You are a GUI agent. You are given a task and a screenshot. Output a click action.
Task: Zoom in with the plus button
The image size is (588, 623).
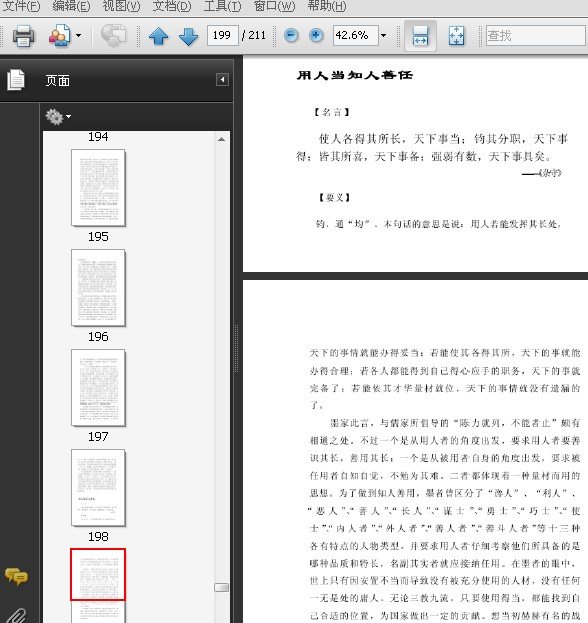point(316,35)
